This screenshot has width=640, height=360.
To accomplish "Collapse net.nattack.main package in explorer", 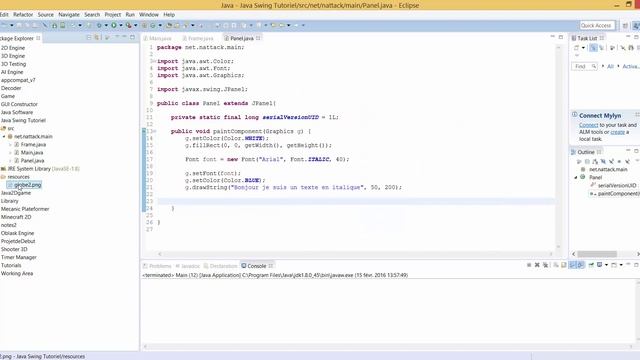I will (x=4, y=136).
